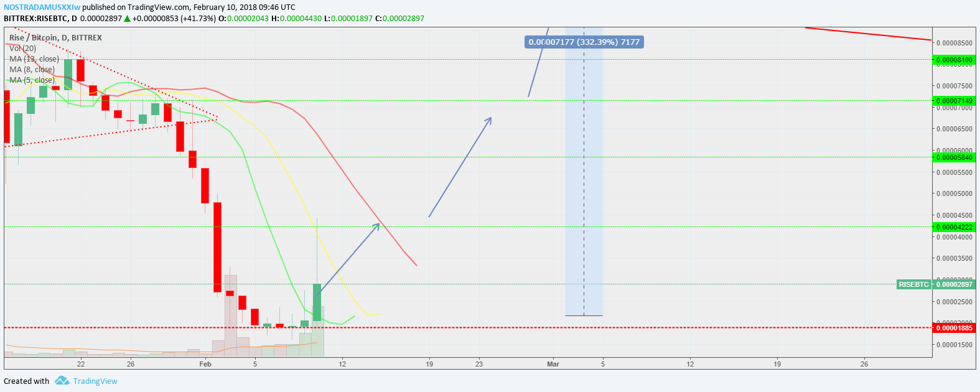
Task: Click the red 0.00001885 support level tag
Action: (954, 328)
